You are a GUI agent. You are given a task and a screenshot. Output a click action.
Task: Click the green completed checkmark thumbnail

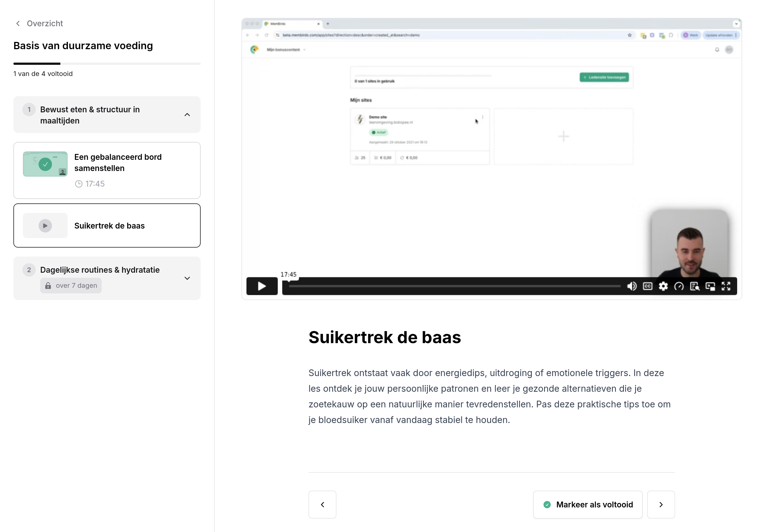pyautogui.click(x=45, y=164)
